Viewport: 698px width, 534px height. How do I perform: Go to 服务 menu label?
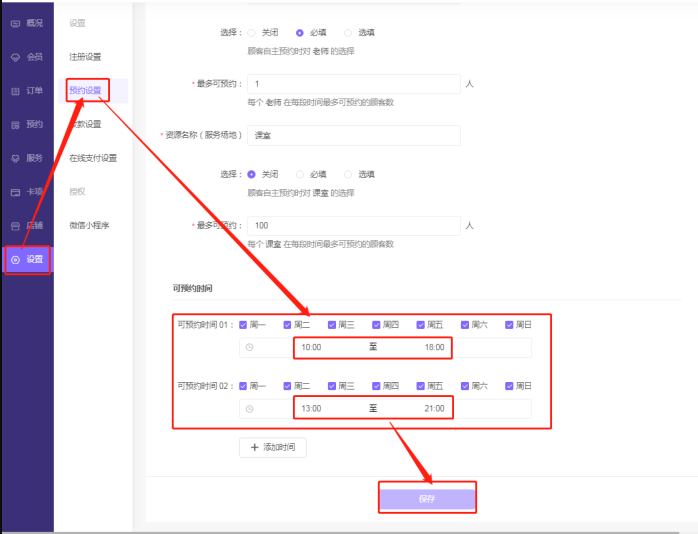pos(35,158)
